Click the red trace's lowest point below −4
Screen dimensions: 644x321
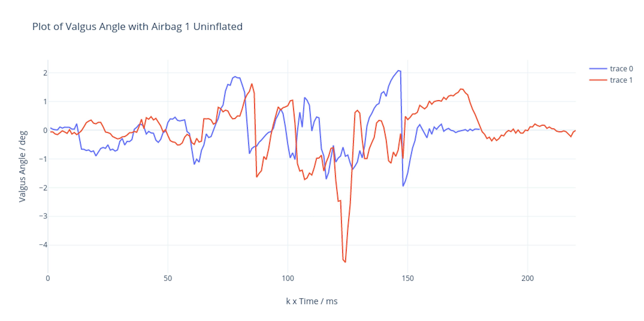click(345, 262)
